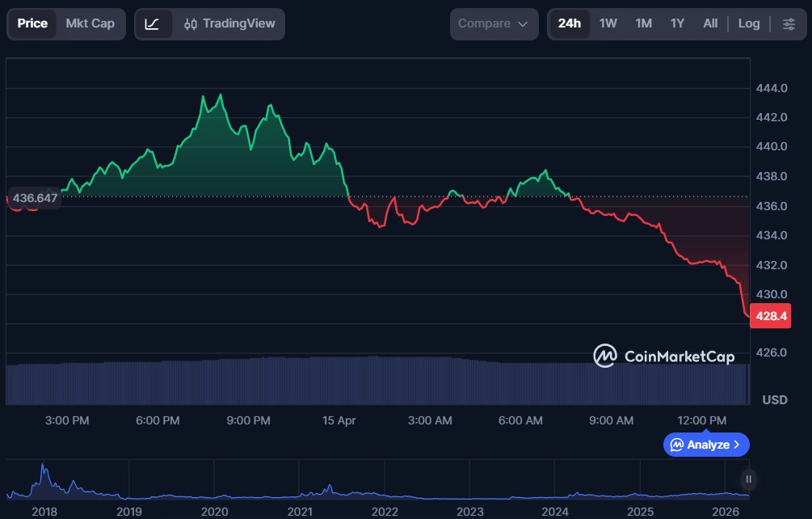Viewport: 812px width, 519px height.
Task: Show the 1Y time range
Action: (677, 23)
